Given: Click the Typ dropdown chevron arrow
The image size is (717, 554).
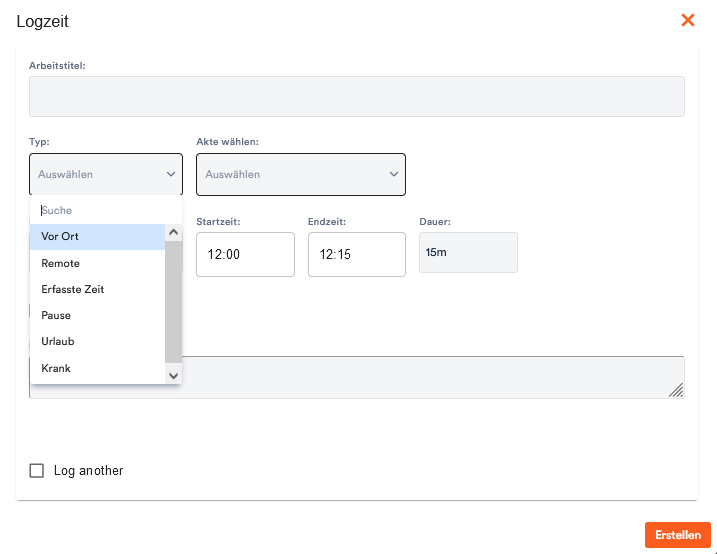Looking at the screenshot, I should pos(171,174).
